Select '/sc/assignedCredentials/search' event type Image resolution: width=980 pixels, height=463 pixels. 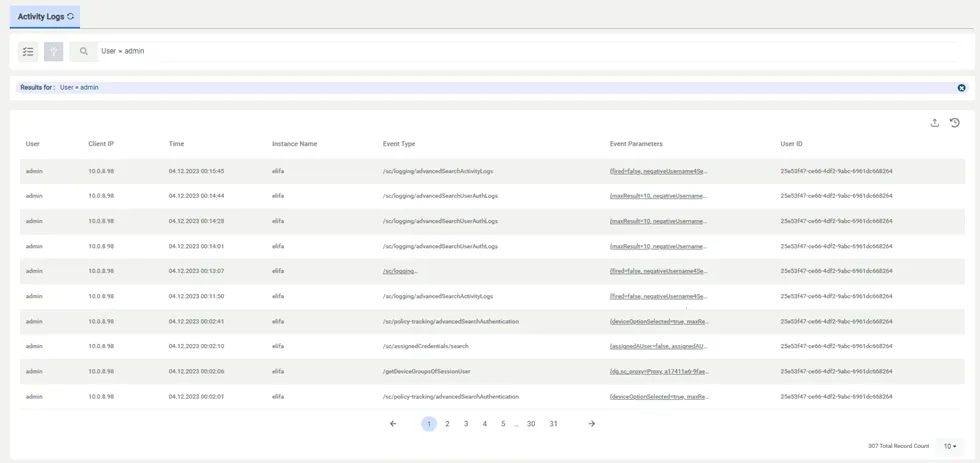pos(426,346)
